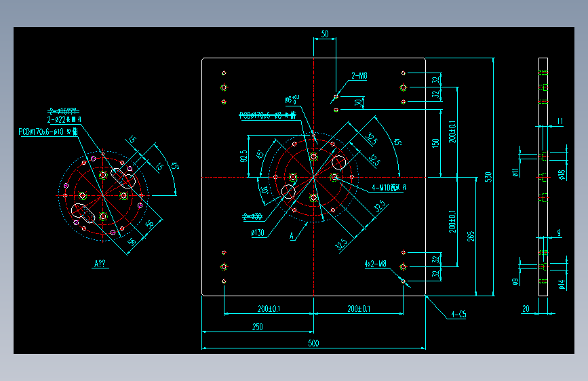Viewport: 588px width, 381px height.
Task: Click the ø9 diameter label
Action: (515, 281)
